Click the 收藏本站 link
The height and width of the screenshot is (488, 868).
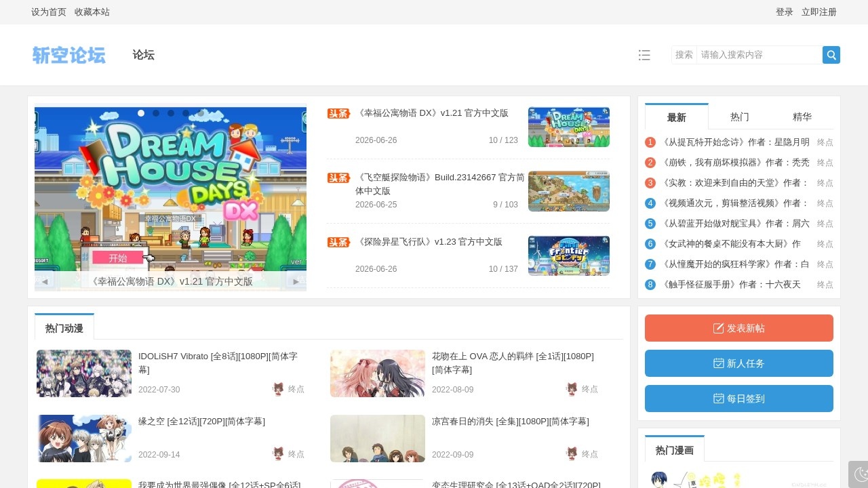click(x=92, y=12)
